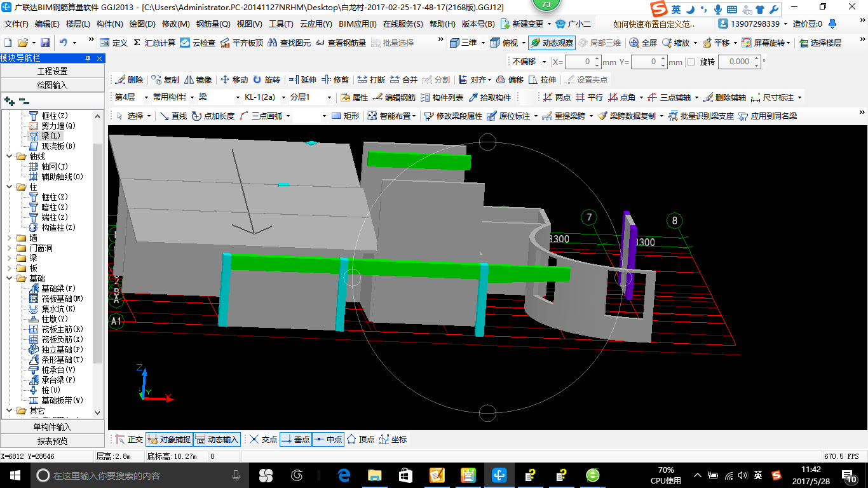Activate the 镜像 (mirror) tool
The width and height of the screenshot is (868, 488).
tap(198, 79)
